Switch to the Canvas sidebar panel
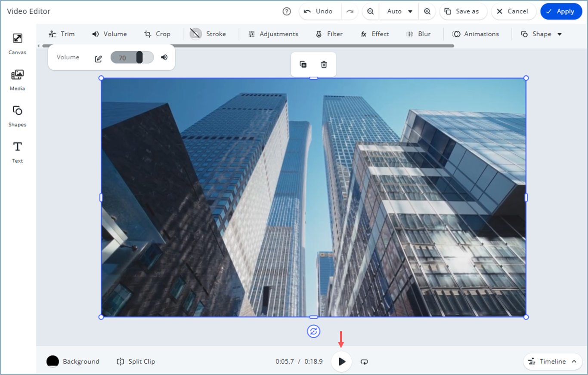Screen dimensions: 588x375 17,43
